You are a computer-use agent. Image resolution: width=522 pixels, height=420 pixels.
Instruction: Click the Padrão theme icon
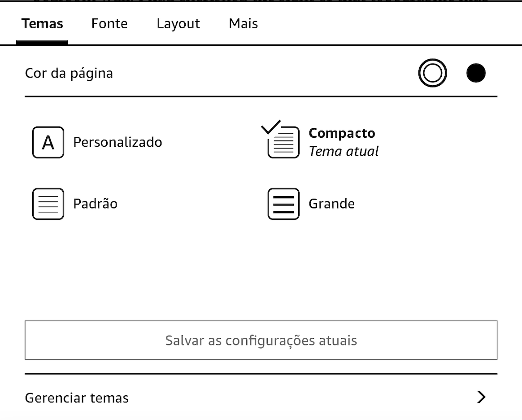tap(48, 204)
